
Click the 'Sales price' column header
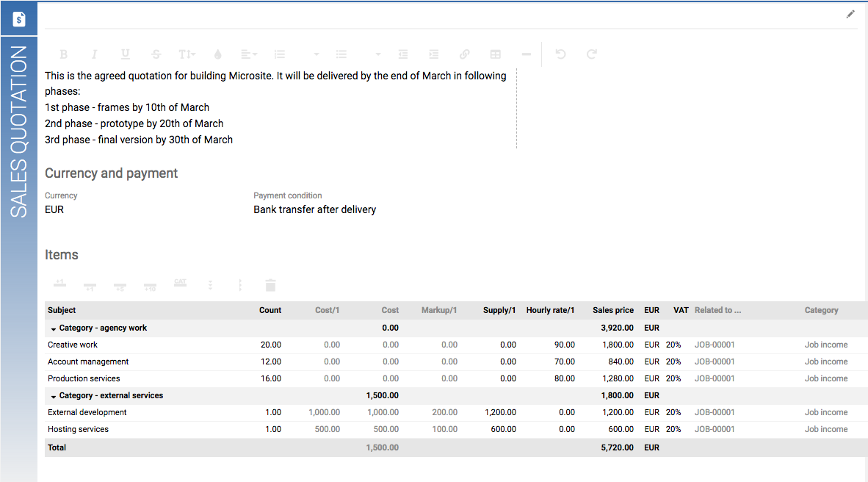(612, 310)
